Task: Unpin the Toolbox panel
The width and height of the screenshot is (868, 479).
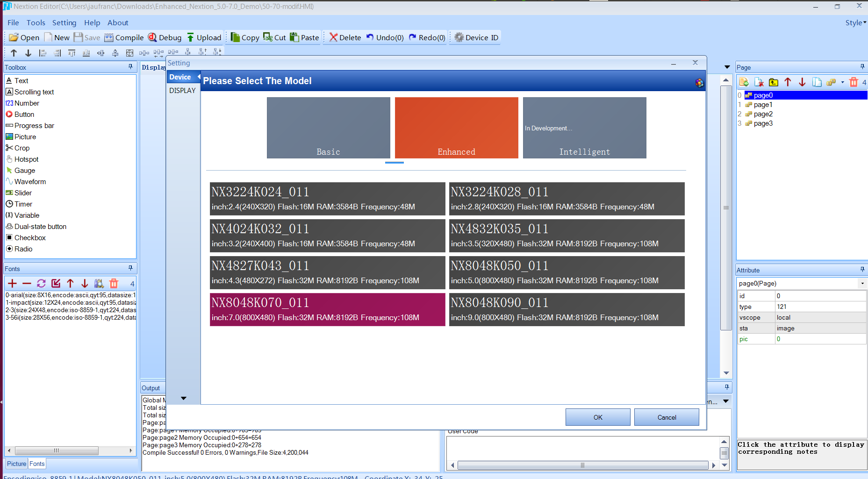Action: click(130, 67)
